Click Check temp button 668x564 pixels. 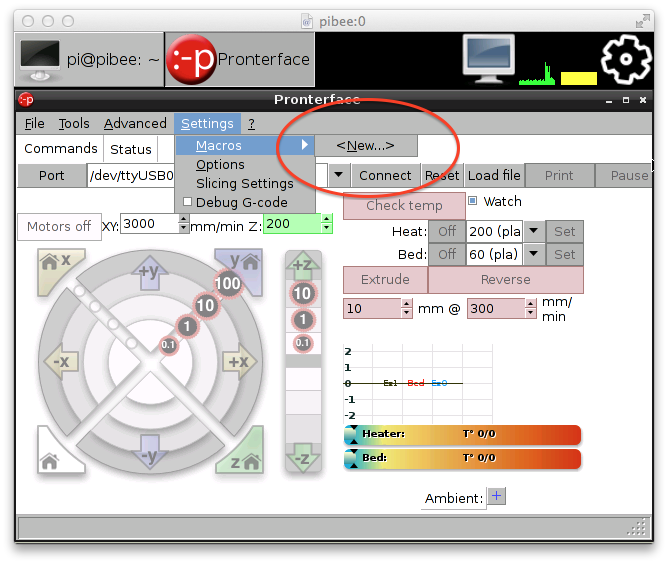(x=404, y=205)
